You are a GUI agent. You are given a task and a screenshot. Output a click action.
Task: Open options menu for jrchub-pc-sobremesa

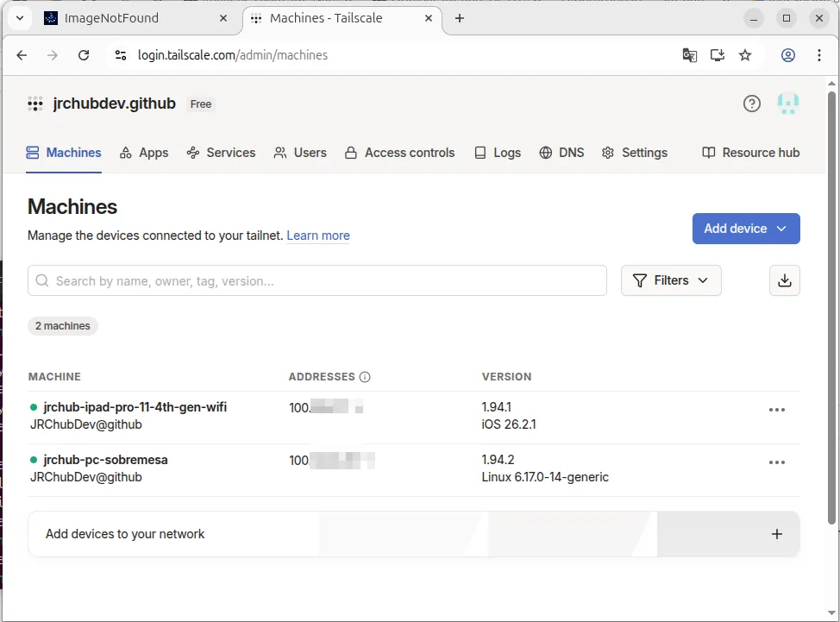pyautogui.click(x=776, y=462)
